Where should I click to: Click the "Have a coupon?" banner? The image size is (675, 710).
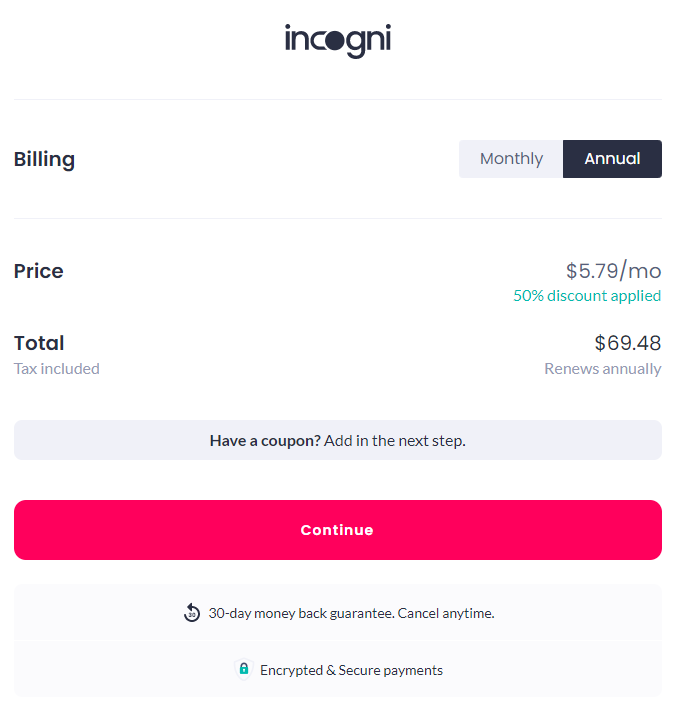click(337, 440)
